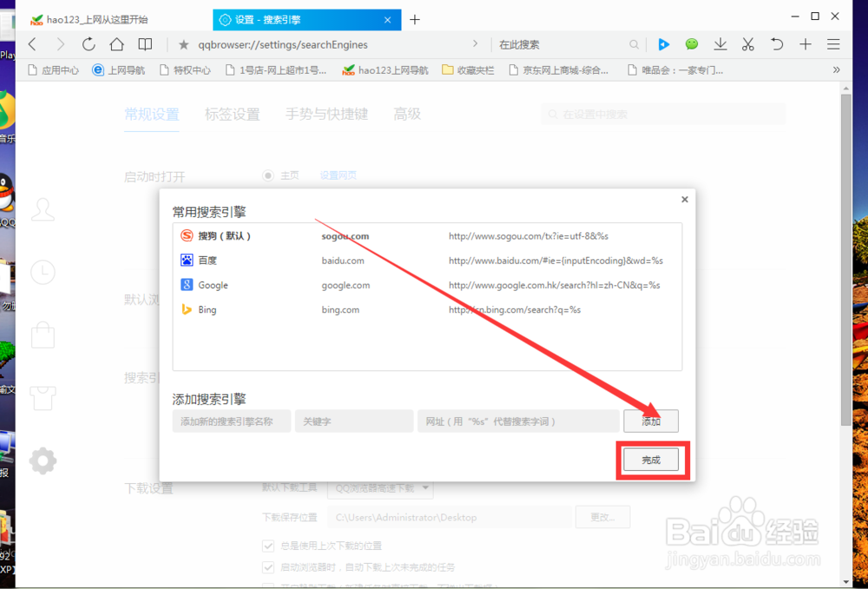Open the T-shirt skin icon in sidebar
This screenshot has height=589, width=868.
(43, 397)
